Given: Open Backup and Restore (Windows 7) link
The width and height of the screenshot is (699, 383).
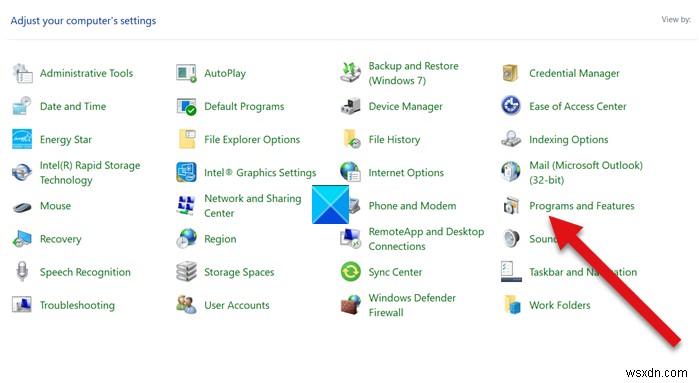Looking at the screenshot, I should (413, 73).
